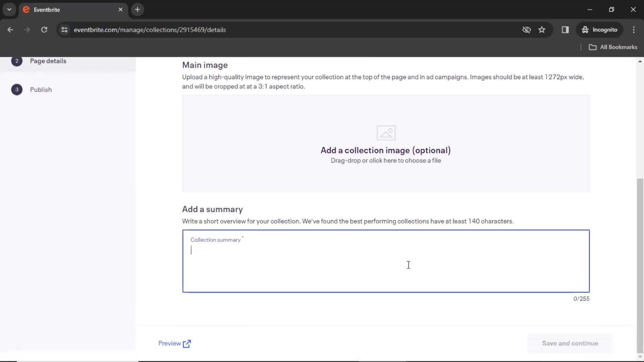The height and width of the screenshot is (362, 644).
Task: Click the image placeholder icon in upload area
Action: [386, 133]
